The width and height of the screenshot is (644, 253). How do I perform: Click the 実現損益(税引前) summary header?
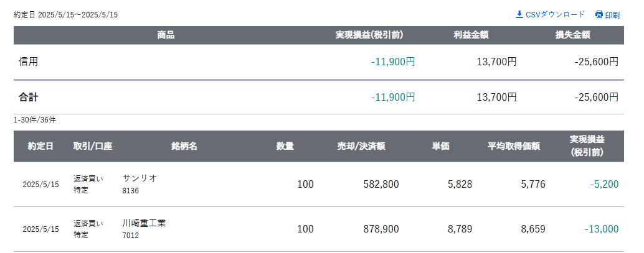pyautogui.click(x=369, y=35)
